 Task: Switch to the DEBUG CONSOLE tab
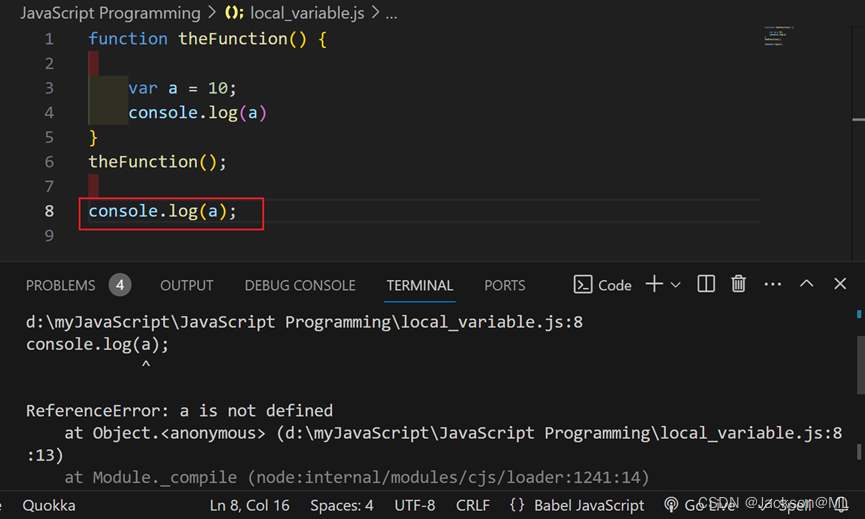point(300,285)
